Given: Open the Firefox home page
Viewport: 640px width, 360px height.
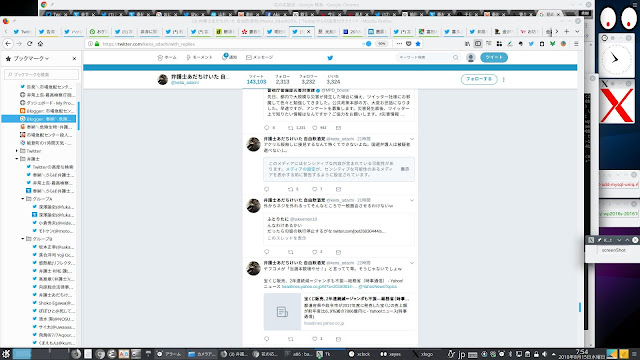Looking at the screenshot, I should [40, 44].
